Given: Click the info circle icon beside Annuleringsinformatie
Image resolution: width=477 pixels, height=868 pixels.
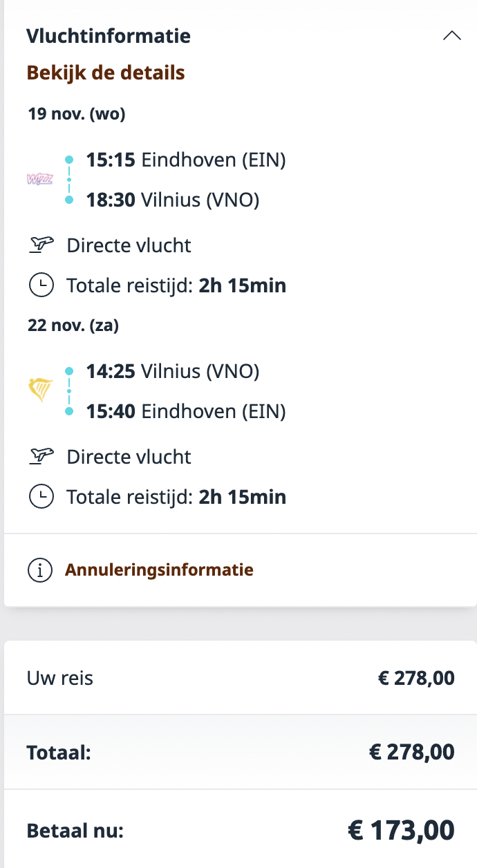Looking at the screenshot, I should tap(40, 570).
